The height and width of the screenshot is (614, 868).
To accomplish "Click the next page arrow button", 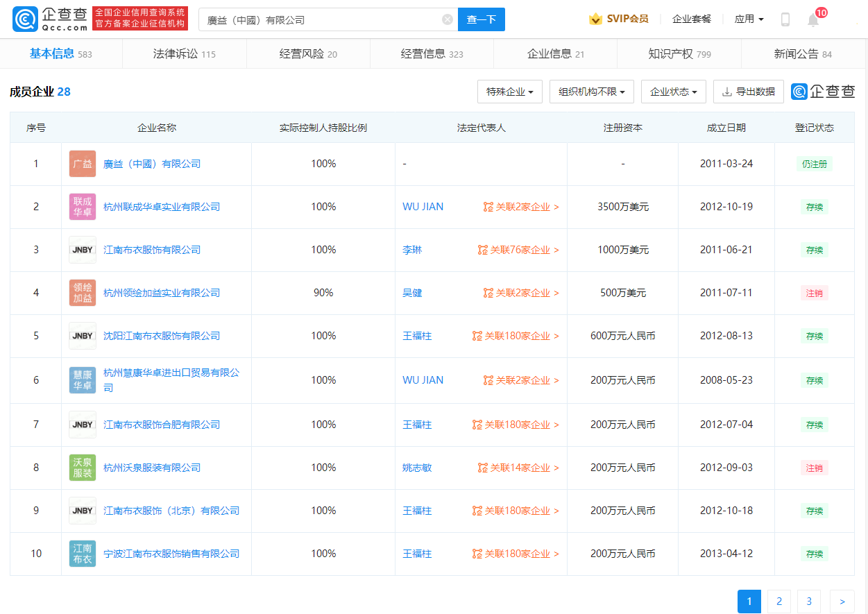I will (x=842, y=602).
